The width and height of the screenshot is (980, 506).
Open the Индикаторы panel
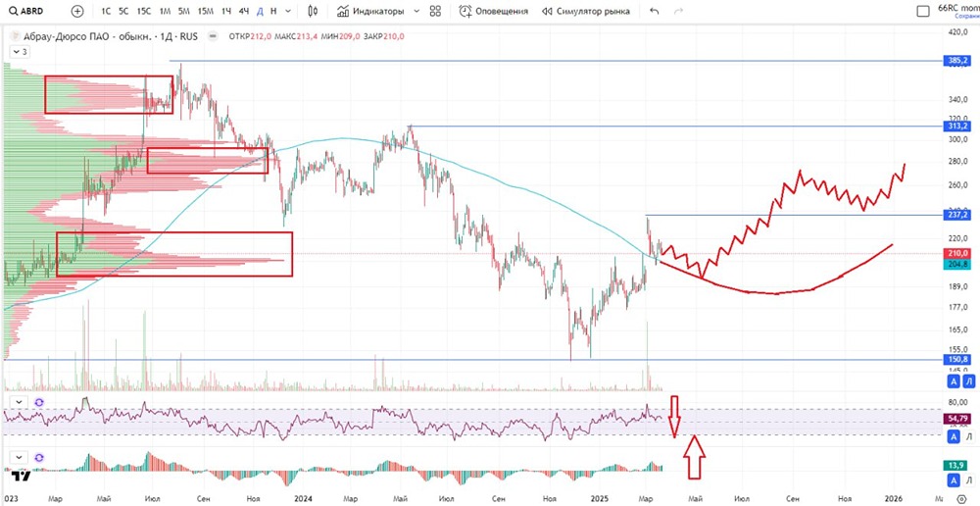(x=370, y=11)
